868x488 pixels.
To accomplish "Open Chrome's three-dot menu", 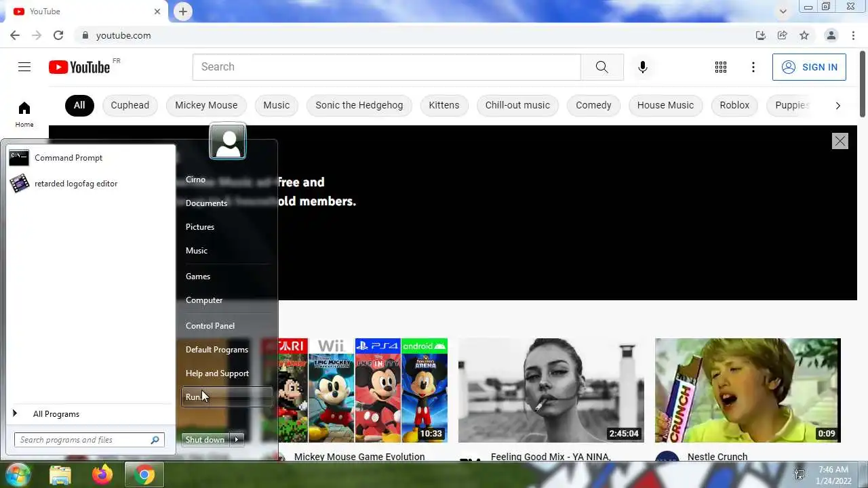I will point(852,35).
